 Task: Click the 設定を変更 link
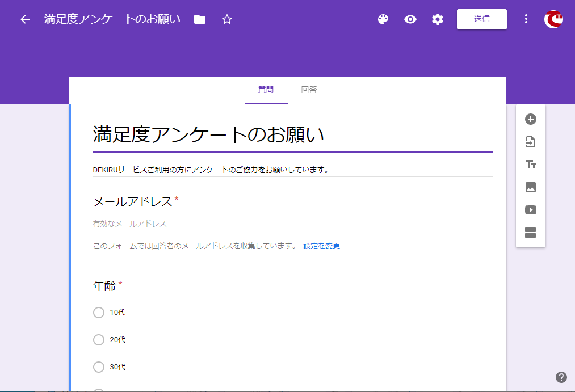pyautogui.click(x=321, y=246)
